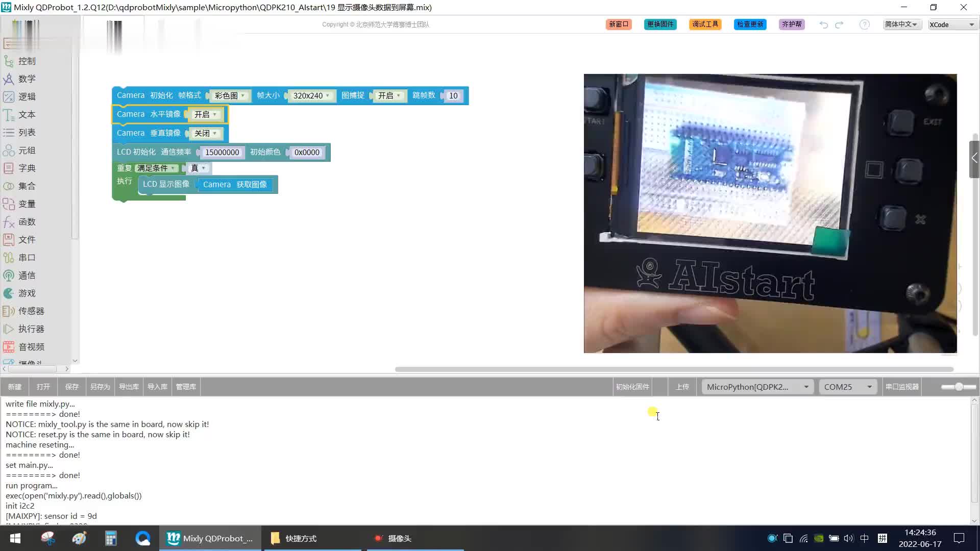Viewport: 980px width, 551px height.
Task: Open the 数学 category icon
Action: [9, 79]
